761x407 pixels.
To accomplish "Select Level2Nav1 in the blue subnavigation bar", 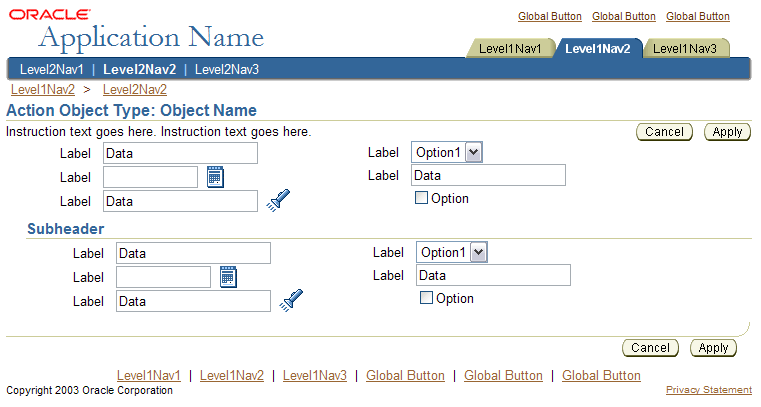I will [51, 69].
